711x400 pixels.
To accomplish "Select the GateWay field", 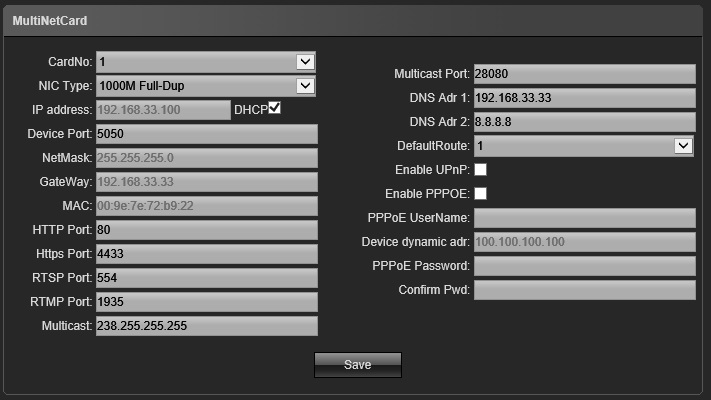I will click(207, 182).
